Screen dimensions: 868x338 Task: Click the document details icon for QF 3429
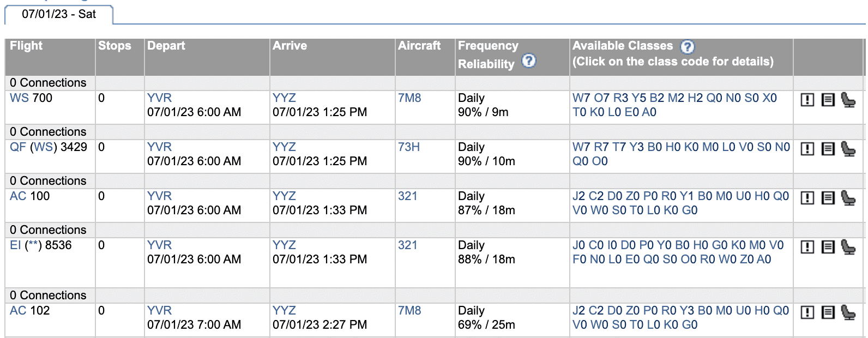point(828,149)
